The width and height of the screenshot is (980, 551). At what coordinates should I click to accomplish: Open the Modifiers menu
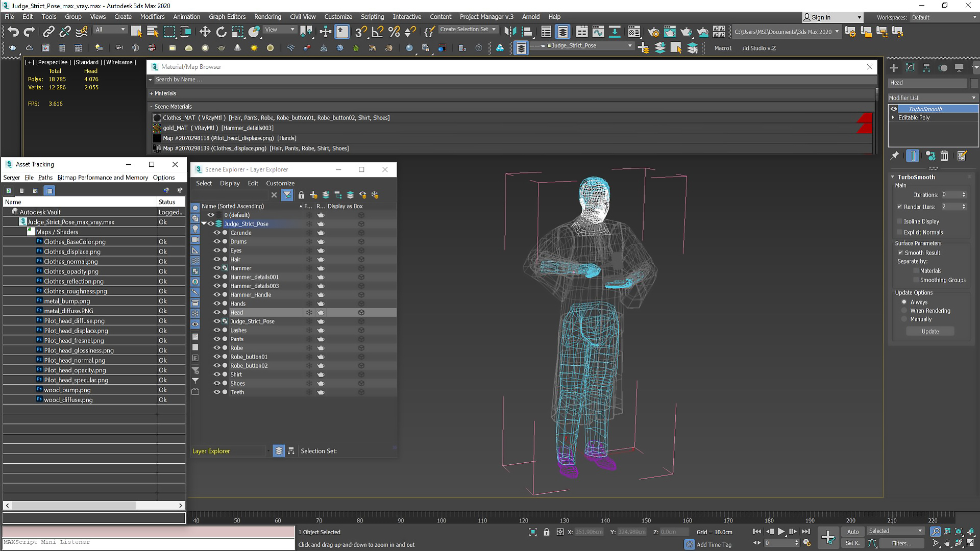coord(152,17)
